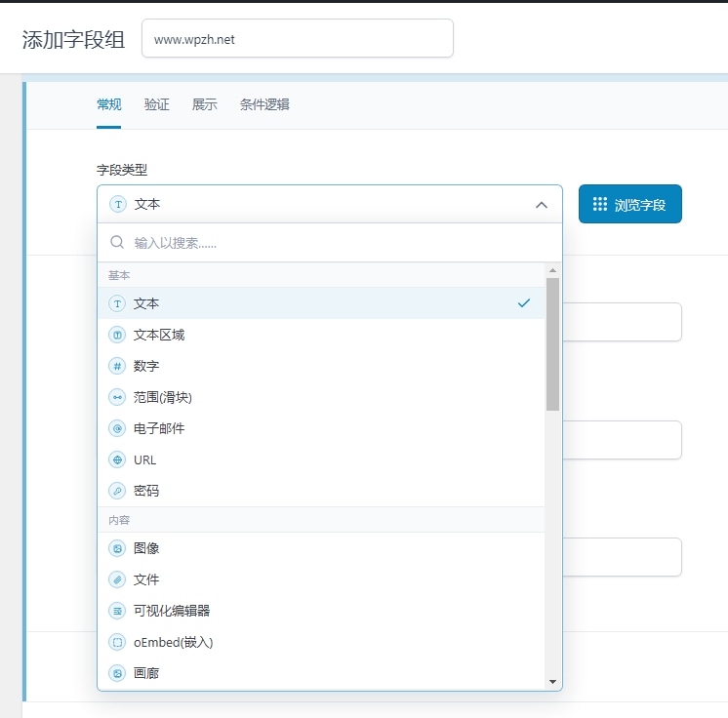Switch to the 常规 tab
The height and width of the screenshot is (718, 728).
pos(109,104)
